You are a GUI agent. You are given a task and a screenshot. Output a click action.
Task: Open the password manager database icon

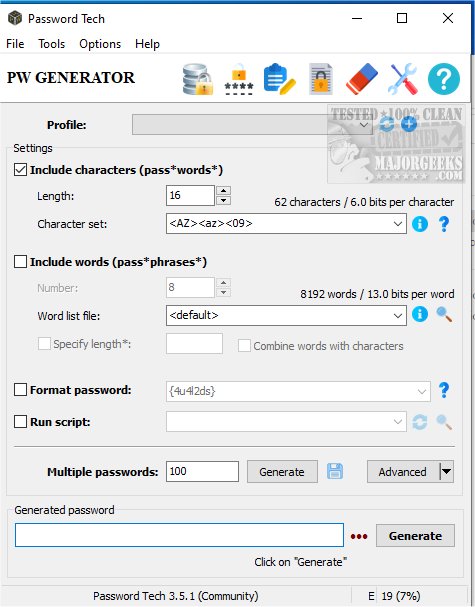(198, 80)
